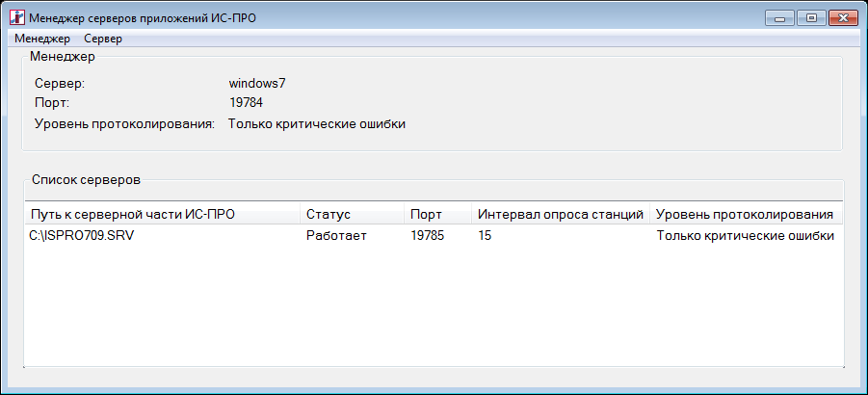Click the ИС-ПРО app icon in title bar
Image resolution: width=868 pixels, height=395 pixels.
pyautogui.click(x=17, y=17)
